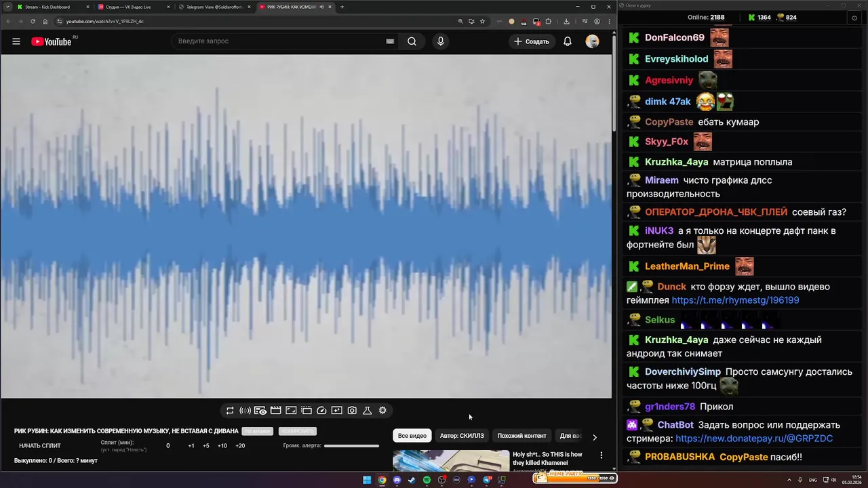Open YouTube notifications bell
The height and width of the screenshot is (488, 868).
pos(568,41)
